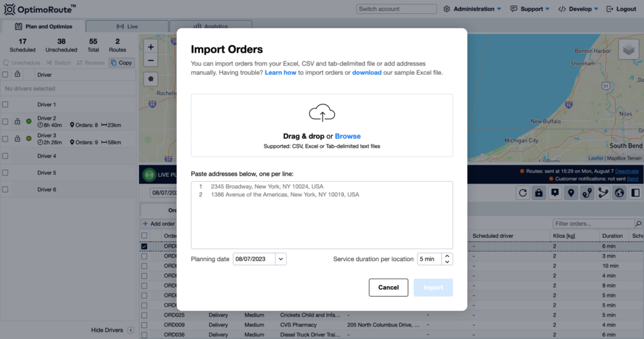
Task: Open the Develop menu
Action: point(579,9)
